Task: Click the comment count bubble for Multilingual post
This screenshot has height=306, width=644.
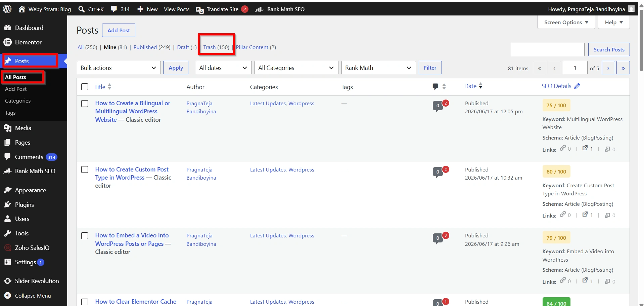Action: pos(438,106)
